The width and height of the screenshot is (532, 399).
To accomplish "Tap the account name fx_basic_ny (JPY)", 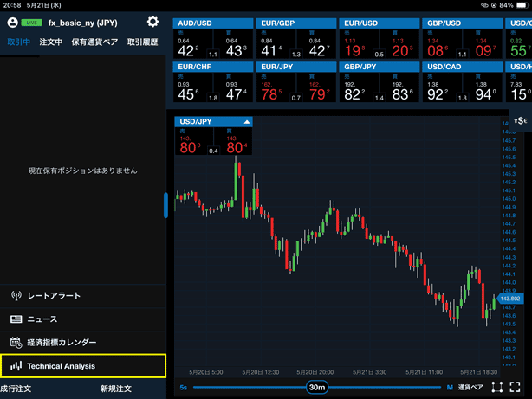I will click(x=83, y=23).
